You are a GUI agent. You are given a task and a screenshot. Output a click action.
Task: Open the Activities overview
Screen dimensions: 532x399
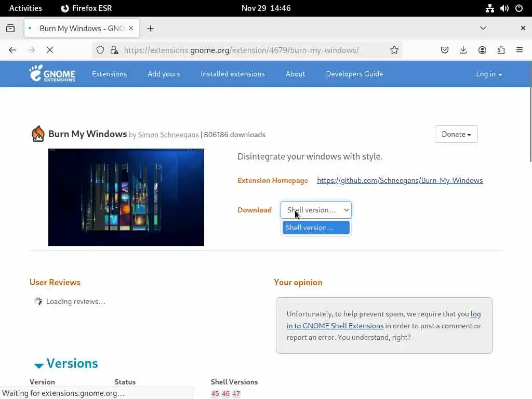25,8
